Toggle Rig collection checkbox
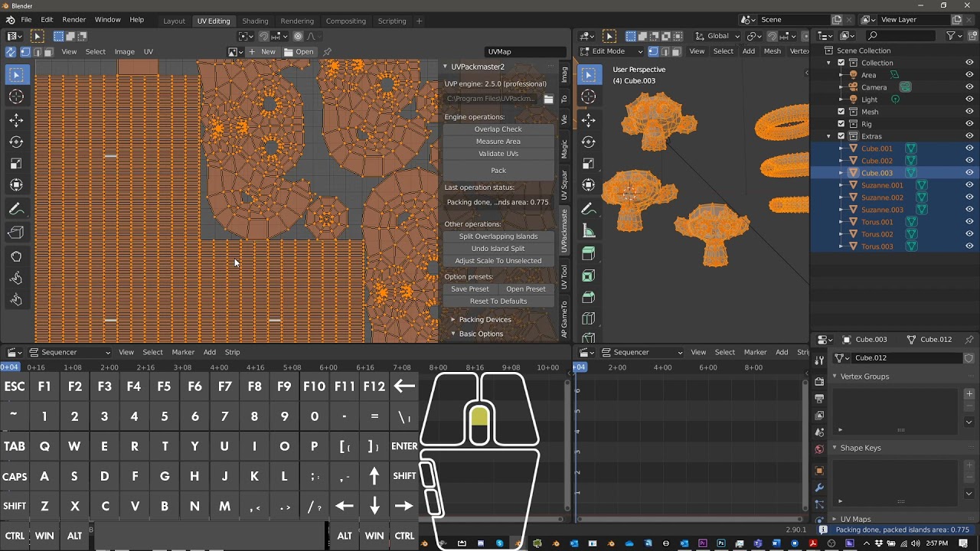 (841, 124)
